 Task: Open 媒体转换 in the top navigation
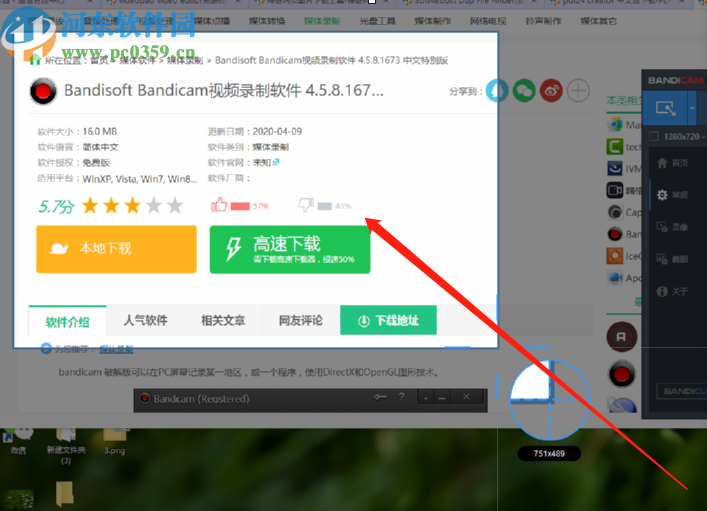pos(266,21)
